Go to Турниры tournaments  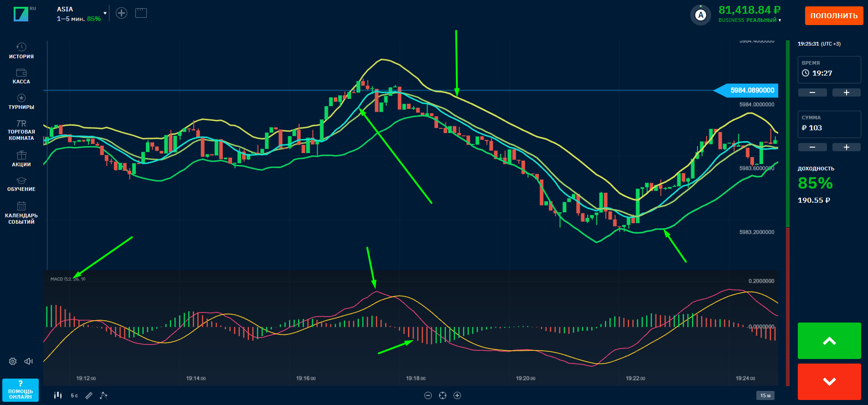click(x=21, y=102)
